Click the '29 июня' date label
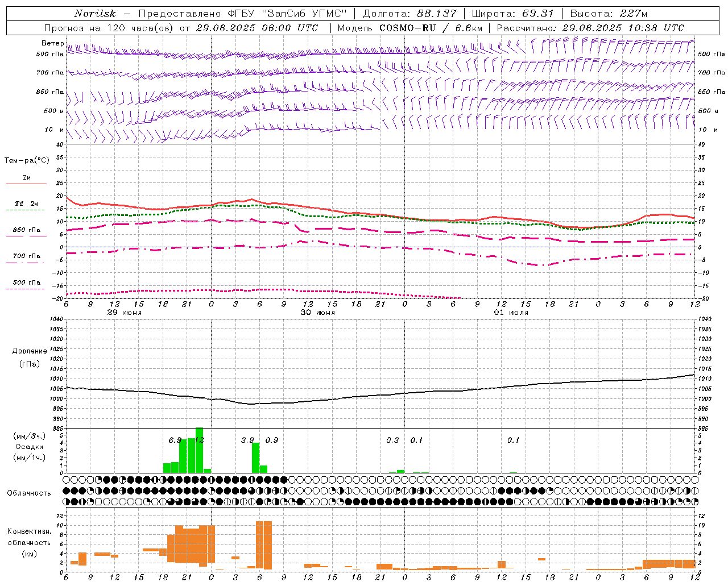 click(x=125, y=313)
